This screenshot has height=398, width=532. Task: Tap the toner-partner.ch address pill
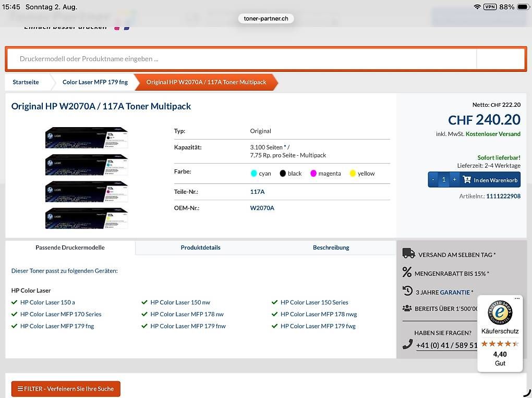[x=266, y=18]
